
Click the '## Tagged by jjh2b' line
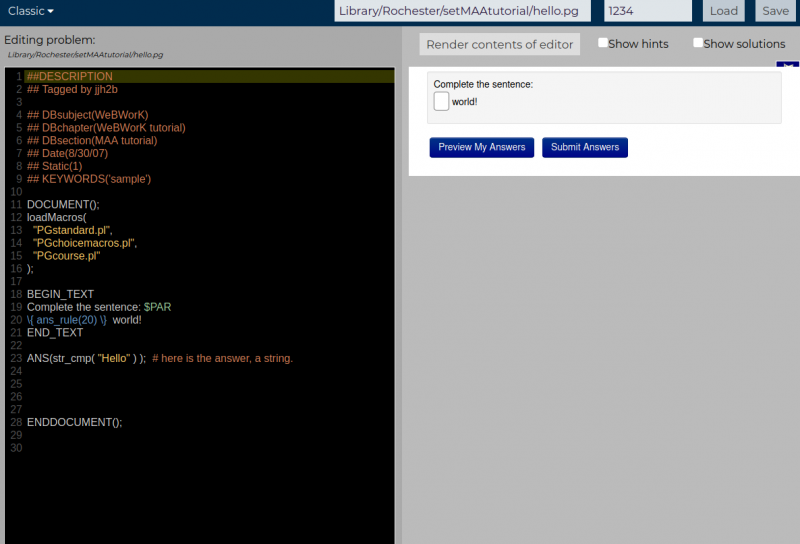click(x=72, y=89)
